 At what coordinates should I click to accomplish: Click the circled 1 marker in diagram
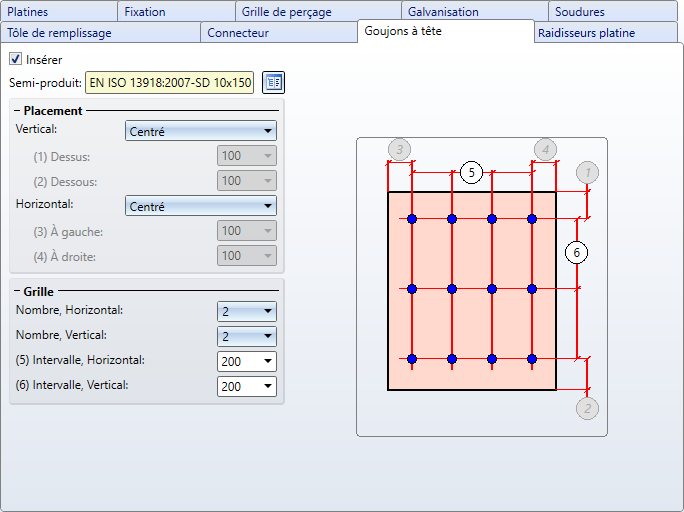(x=588, y=173)
